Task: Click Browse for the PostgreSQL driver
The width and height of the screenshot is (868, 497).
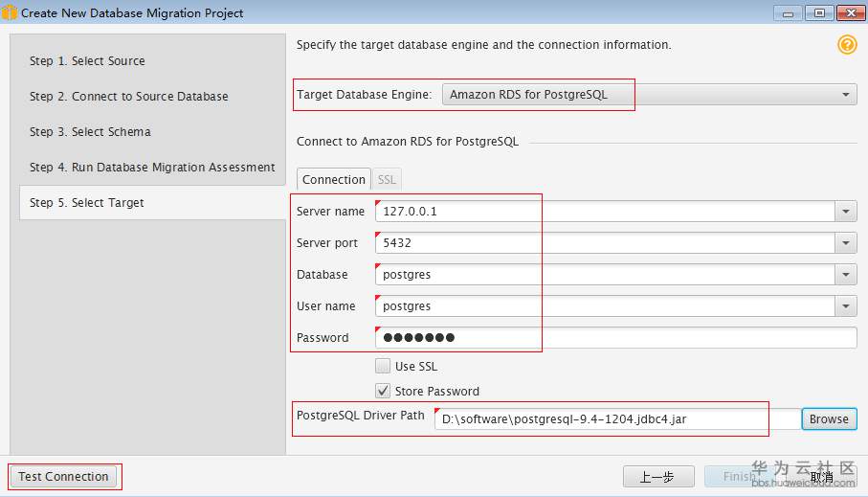Action: [x=829, y=418]
